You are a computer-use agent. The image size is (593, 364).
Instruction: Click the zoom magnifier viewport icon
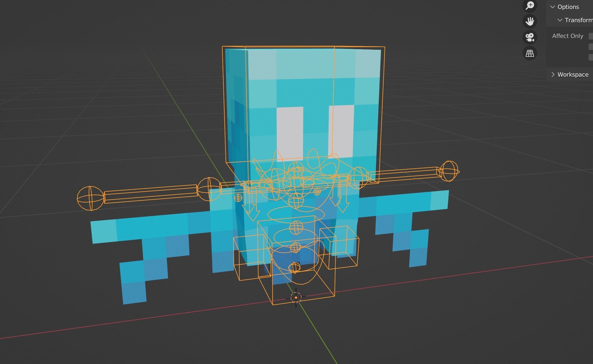pos(530,5)
